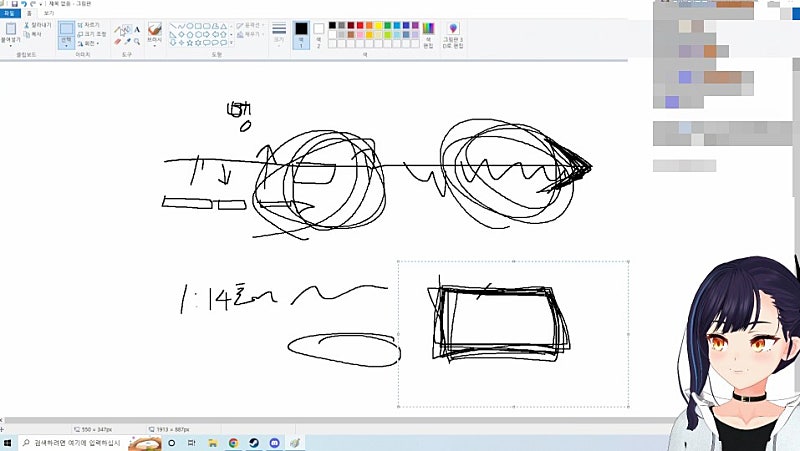Screen dimensions: 800x451
Task: Open the Paste dropdown arrow
Action: click(11, 46)
